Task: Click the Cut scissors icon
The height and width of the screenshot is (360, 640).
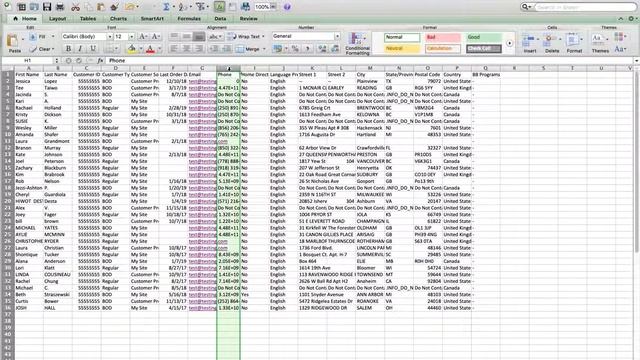Action: click(76, 7)
